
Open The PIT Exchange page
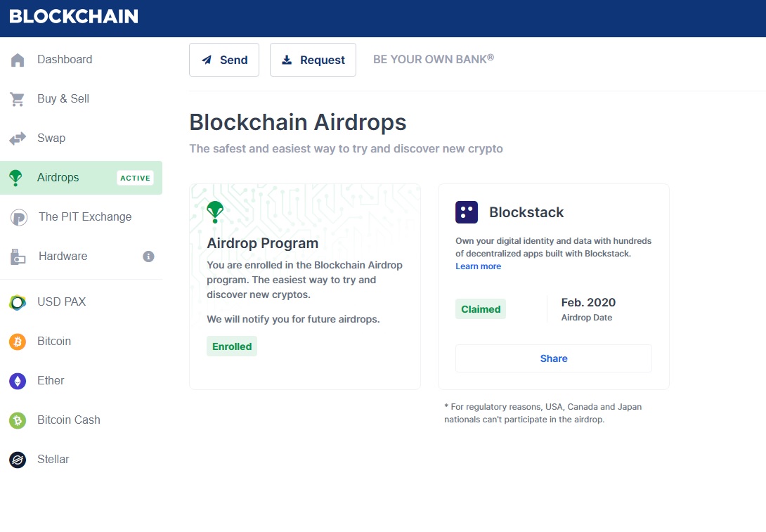click(85, 217)
